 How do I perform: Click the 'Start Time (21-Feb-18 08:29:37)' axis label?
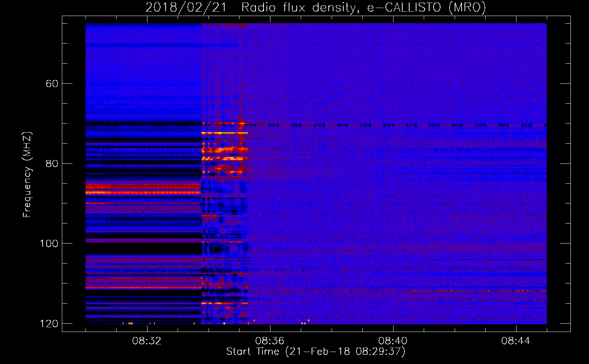[x=316, y=352]
